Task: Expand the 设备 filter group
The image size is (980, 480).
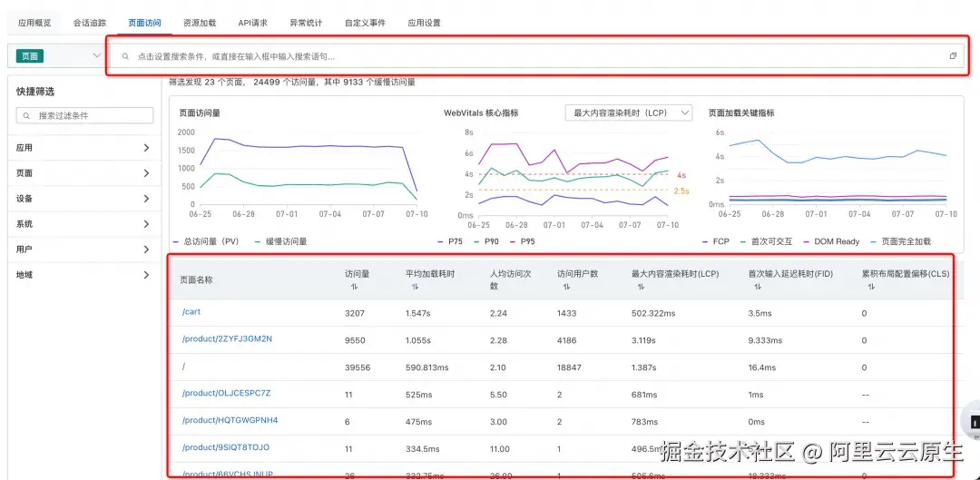Action: [x=84, y=199]
